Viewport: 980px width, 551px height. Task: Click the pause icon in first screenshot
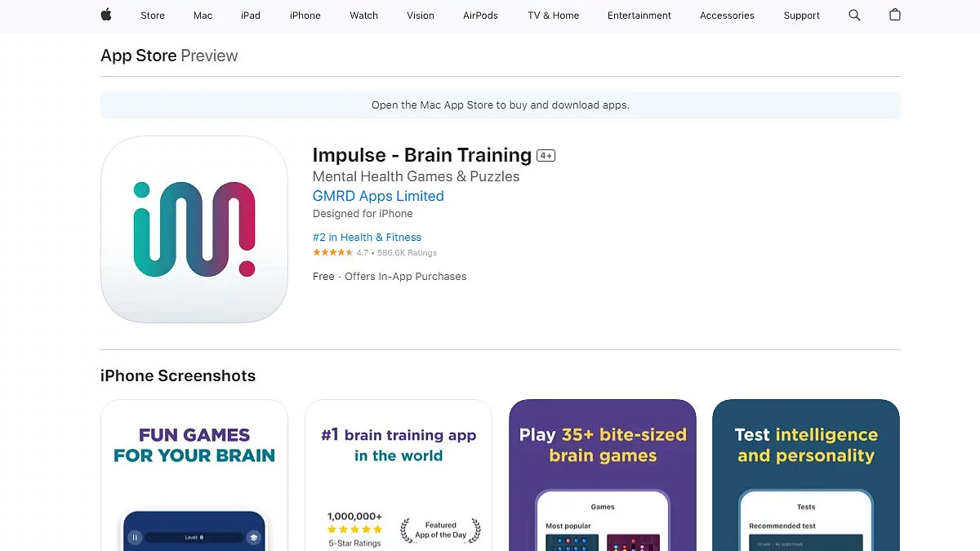(135, 538)
